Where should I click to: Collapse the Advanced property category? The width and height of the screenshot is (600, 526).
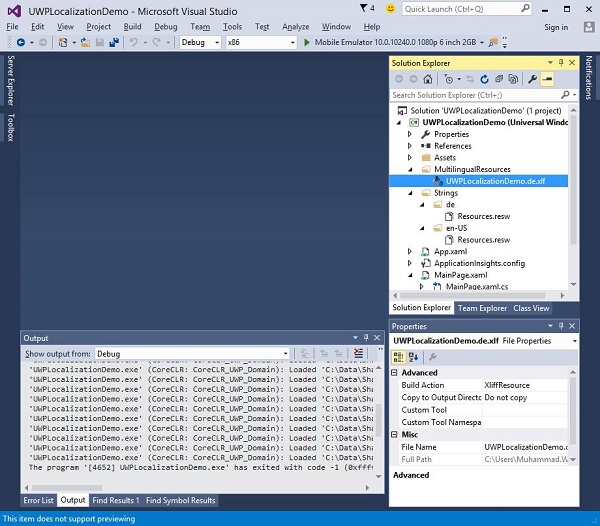[x=395, y=373]
